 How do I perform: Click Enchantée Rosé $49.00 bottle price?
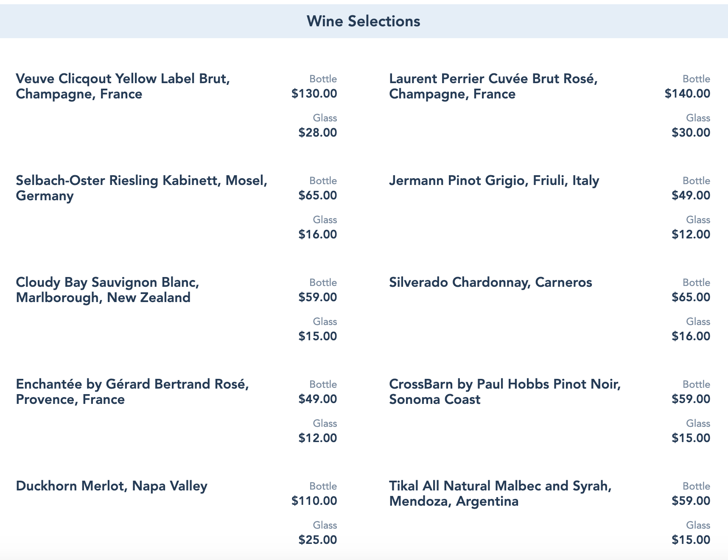point(317,399)
